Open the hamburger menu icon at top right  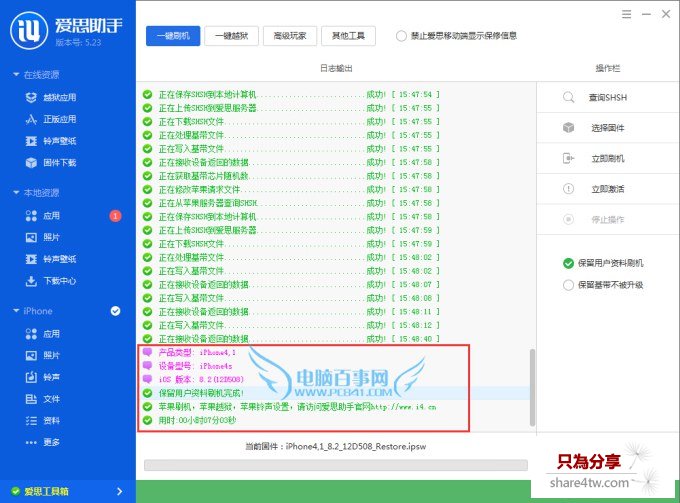tap(627, 14)
